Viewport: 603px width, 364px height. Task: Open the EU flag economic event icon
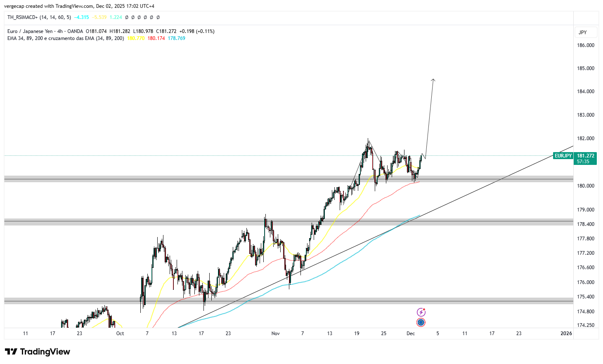coord(421,322)
